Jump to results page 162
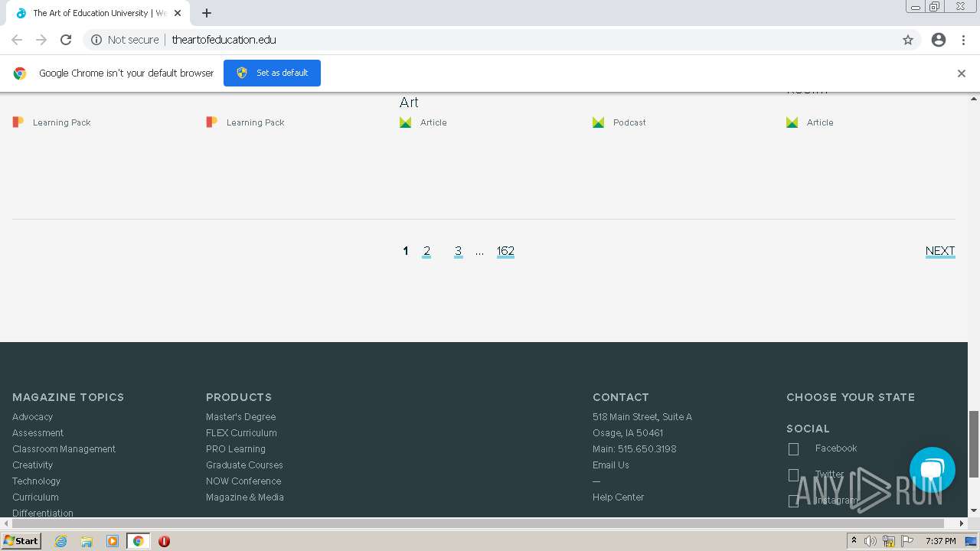The height and width of the screenshot is (551, 980). point(505,251)
